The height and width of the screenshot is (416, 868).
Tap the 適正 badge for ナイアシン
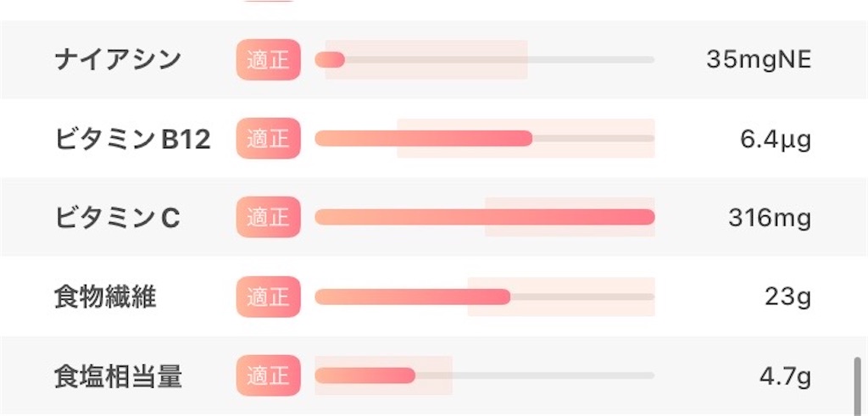tap(269, 60)
